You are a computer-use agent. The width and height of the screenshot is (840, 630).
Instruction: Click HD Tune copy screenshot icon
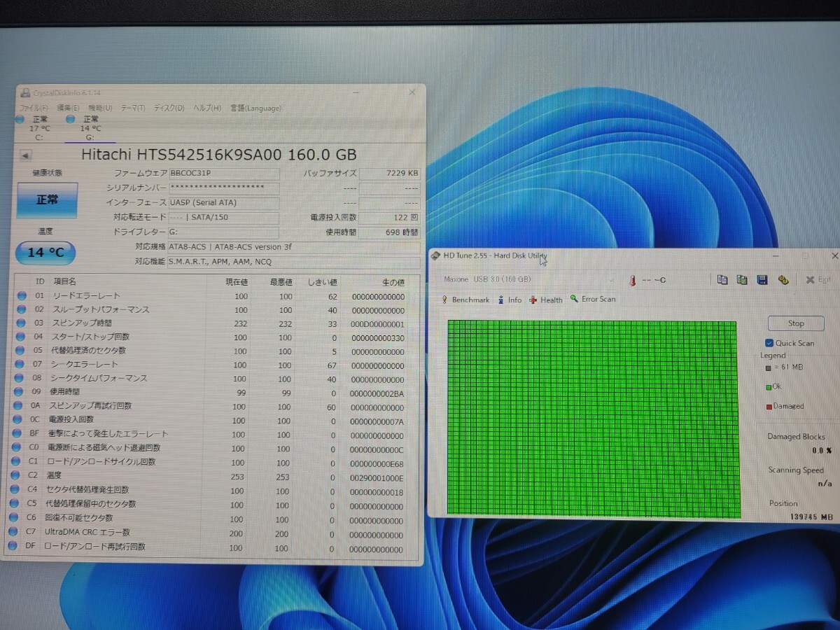(x=742, y=280)
